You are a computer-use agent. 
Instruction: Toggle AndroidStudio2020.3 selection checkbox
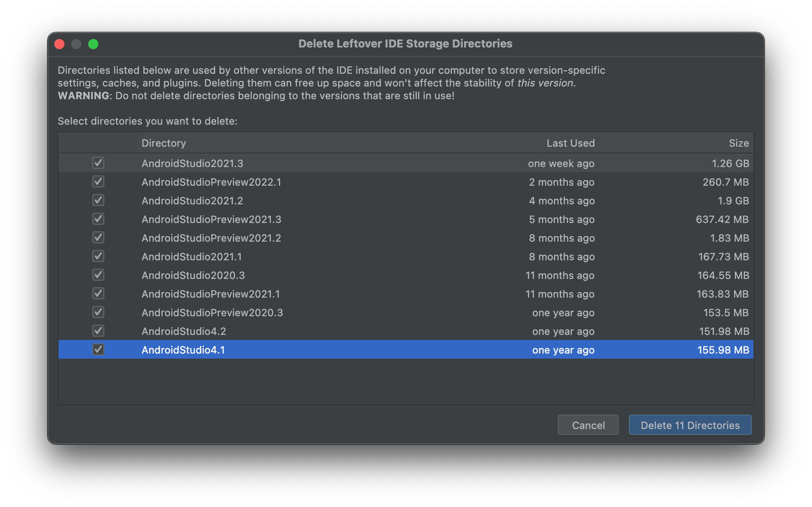(x=98, y=275)
